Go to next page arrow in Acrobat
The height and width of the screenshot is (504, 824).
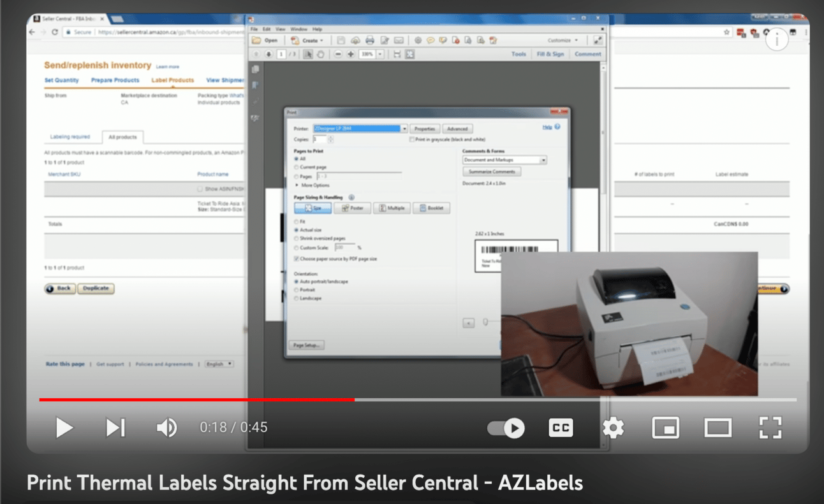pyautogui.click(x=269, y=54)
